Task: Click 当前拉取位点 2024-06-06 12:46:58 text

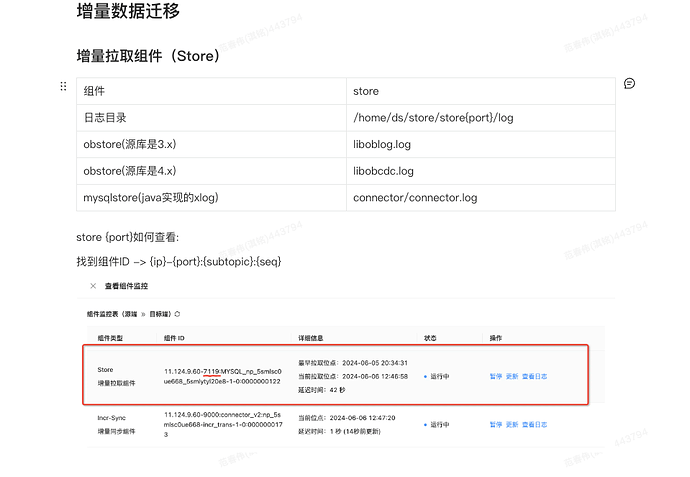Action: pyautogui.click(x=353, y=376)
